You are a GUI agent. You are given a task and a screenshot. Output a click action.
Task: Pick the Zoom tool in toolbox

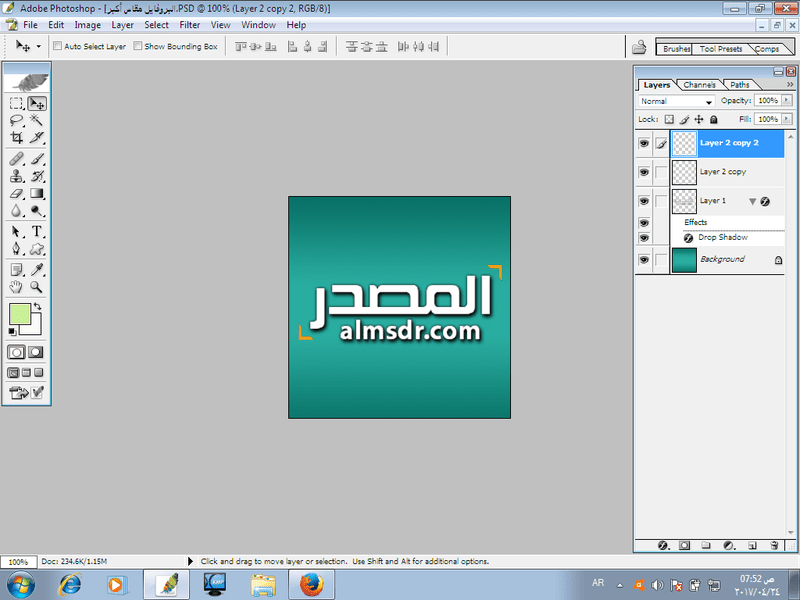point(37,287)
